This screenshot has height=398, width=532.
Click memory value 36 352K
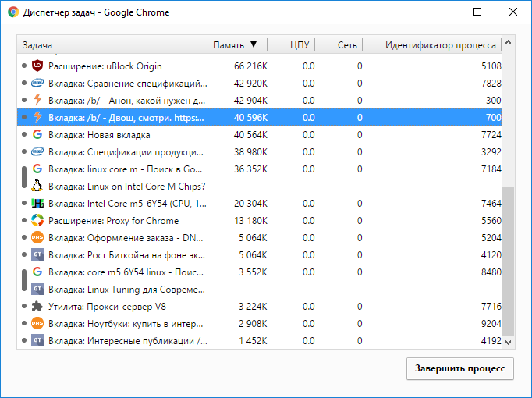coord(250,169)
